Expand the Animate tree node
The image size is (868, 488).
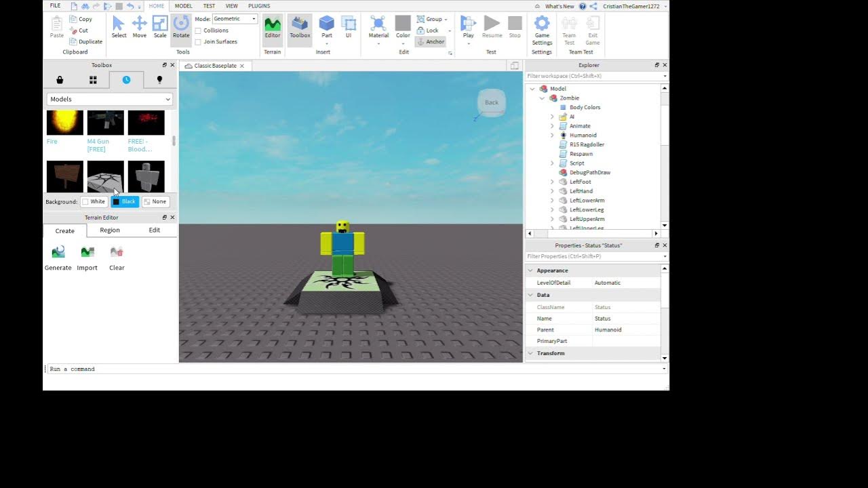pos(552,126)
